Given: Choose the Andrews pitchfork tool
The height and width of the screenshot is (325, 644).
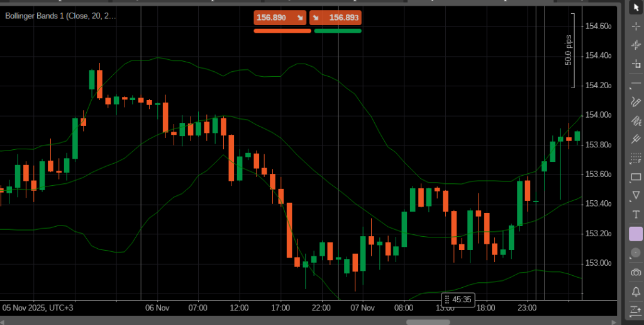Looking at the screenshot, I should [x=636, y=140].
